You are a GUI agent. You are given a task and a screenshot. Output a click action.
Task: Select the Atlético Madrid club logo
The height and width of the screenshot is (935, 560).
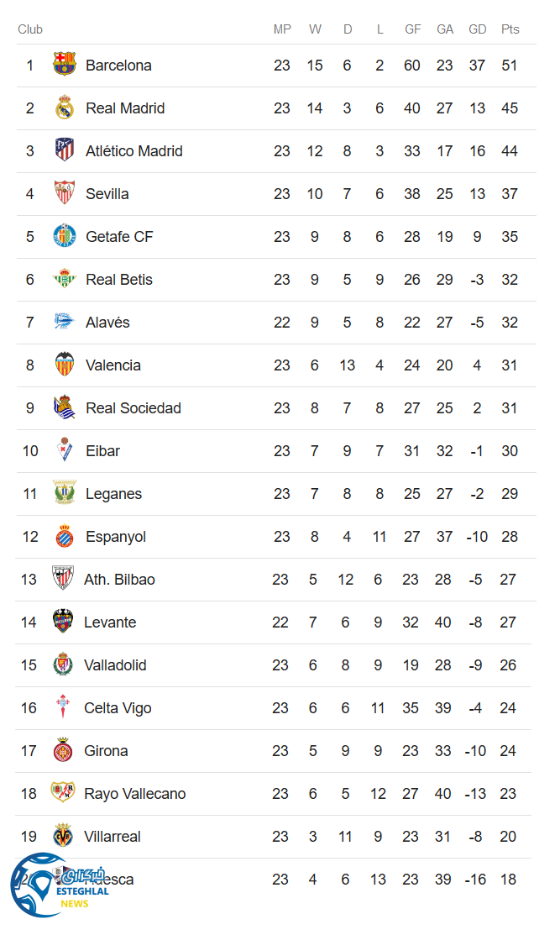[x=65, y=150]
